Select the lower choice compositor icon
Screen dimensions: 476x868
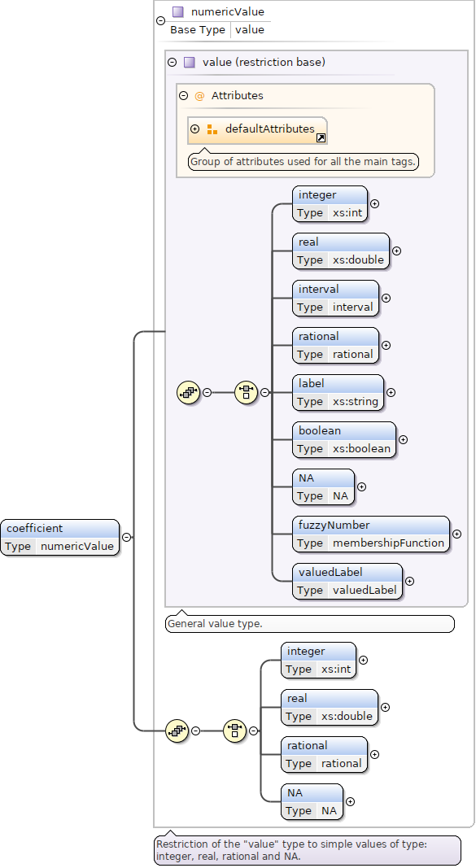234,731
